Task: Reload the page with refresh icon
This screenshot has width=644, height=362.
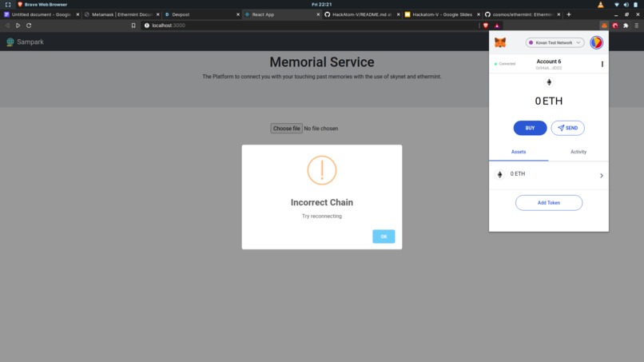Action: pyautogui.click(x=29, y=26)
